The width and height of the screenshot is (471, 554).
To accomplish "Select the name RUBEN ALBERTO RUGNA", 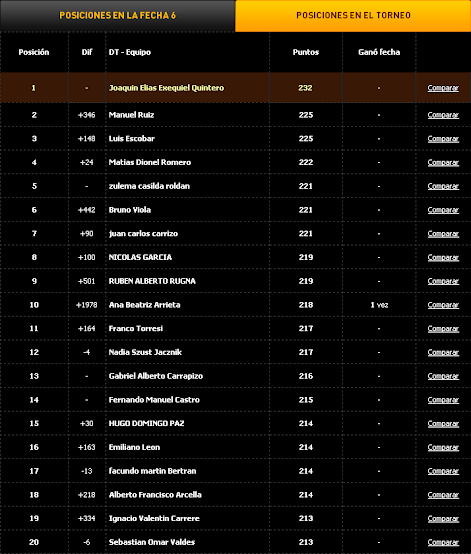I will coord(152,281).
